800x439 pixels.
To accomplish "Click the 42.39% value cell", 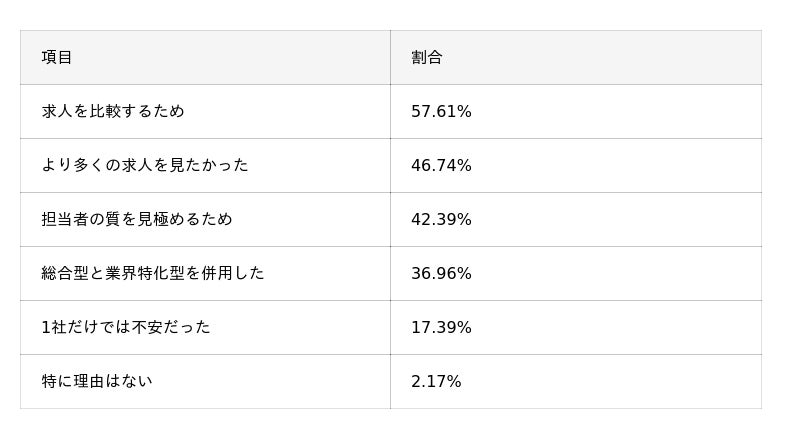I will 441,220.
